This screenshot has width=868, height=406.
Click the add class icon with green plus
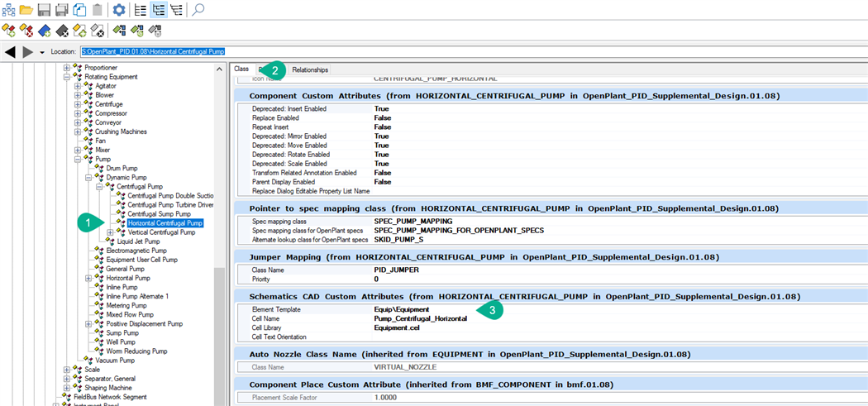coord(8,30)
